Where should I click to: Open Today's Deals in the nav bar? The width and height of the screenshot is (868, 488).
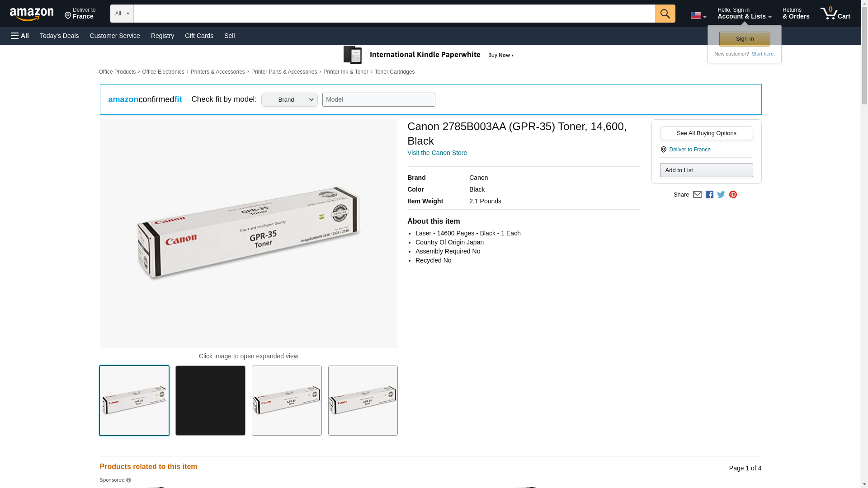[59, 36]
